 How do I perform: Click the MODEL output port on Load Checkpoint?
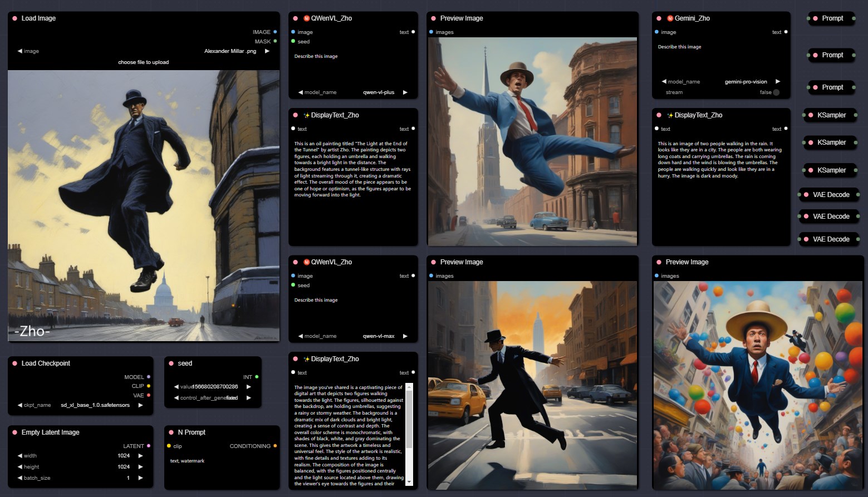pyautogui.click(x=149, y=377)
